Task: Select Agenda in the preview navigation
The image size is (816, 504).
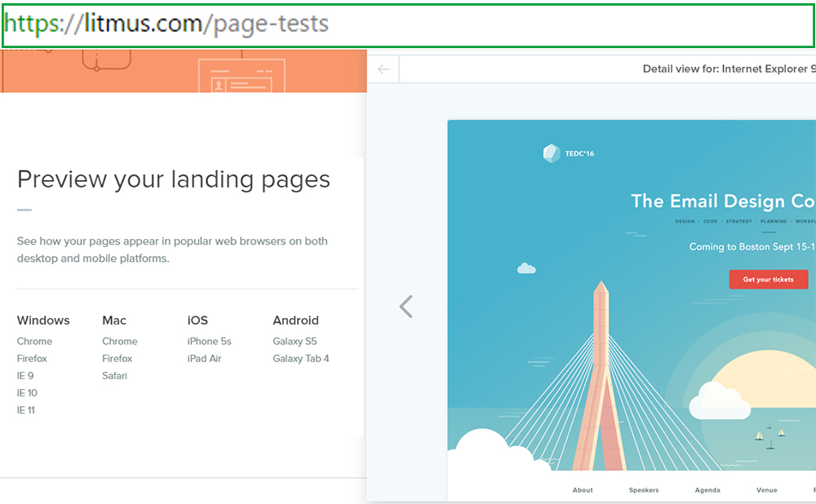Action: [707, 490]
